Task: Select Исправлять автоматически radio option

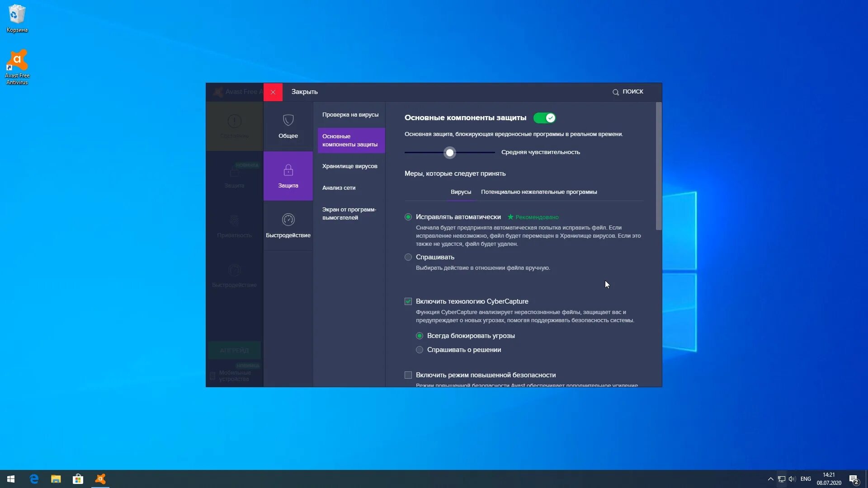Action: [408, 217]
